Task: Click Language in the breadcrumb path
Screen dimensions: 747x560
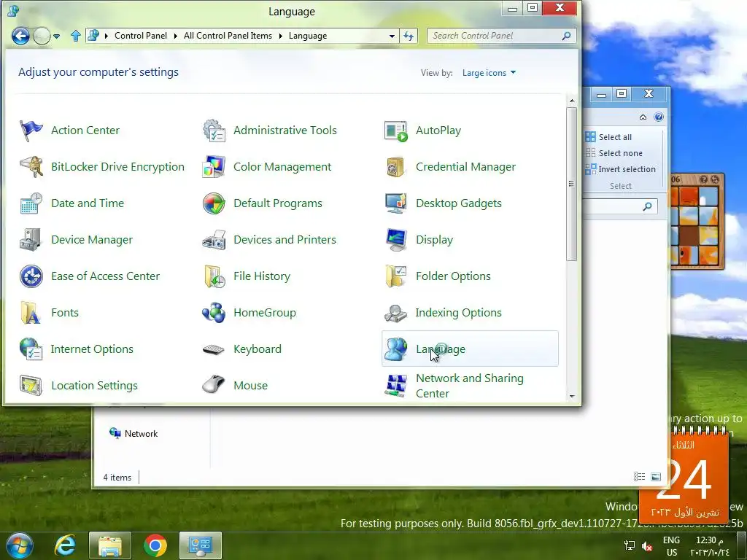Action: pyautogui.click(x=308, y=36)
